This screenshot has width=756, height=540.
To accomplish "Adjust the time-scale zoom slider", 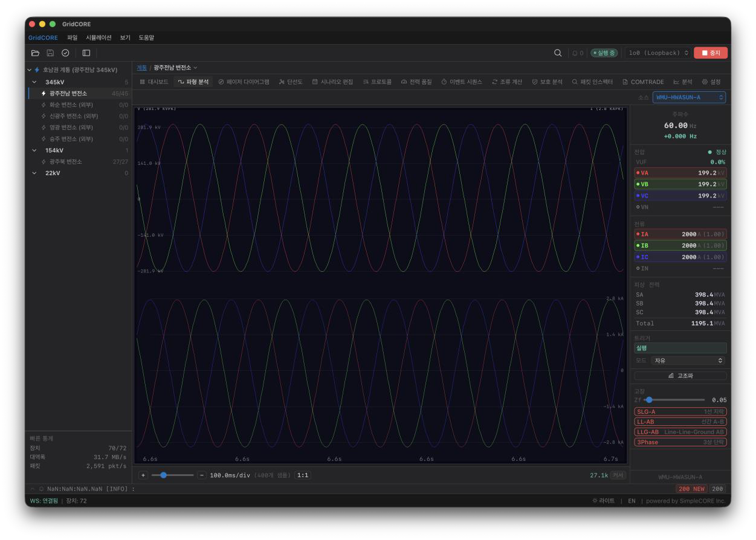I will [173, 475].
